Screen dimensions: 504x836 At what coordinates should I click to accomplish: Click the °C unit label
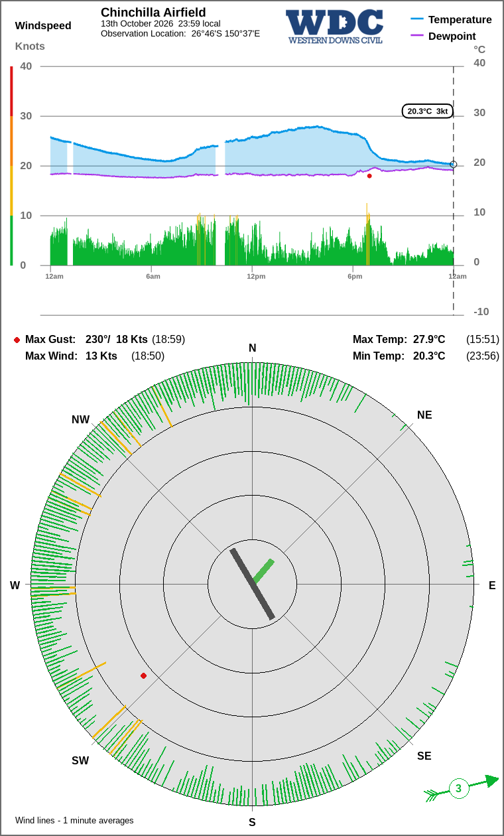(479, 49)
